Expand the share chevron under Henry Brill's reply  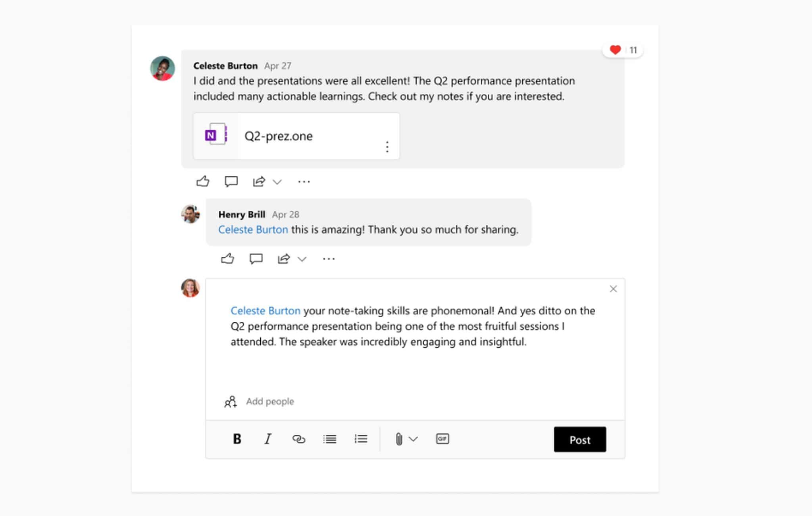click(302, 258)
